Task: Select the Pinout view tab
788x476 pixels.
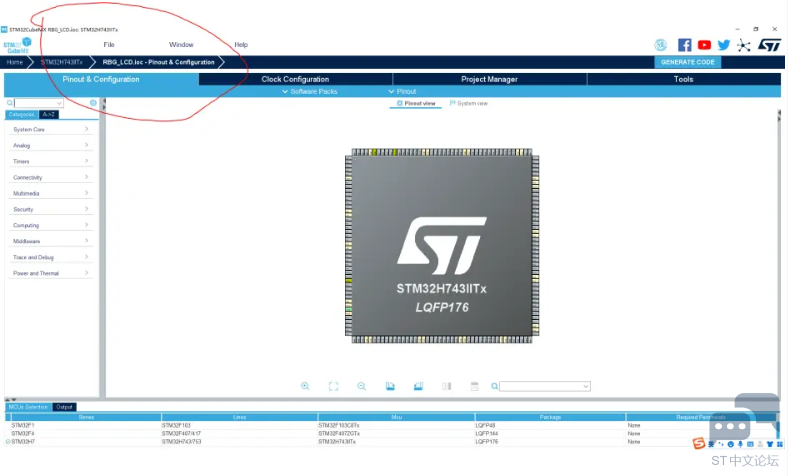Action: (x=416, y=104)
